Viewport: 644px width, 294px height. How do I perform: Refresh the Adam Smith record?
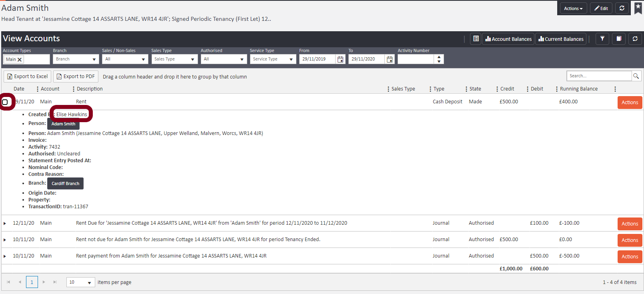[622, 8]
